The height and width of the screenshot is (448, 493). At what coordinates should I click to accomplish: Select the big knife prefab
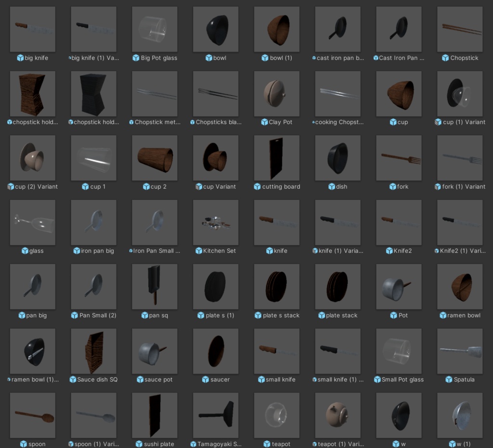[32, 29]
